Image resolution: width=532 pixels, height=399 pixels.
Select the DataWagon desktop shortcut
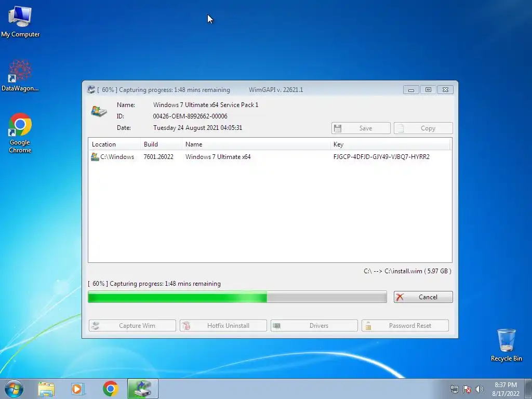pyautogui.click(x=20, y=75)
